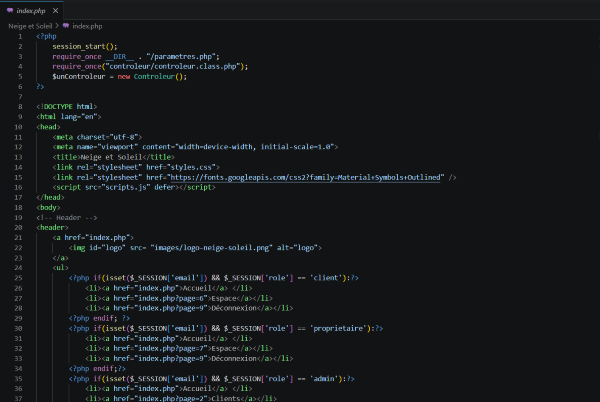Click the page=6 Espace link line

[x=179, y=298]
